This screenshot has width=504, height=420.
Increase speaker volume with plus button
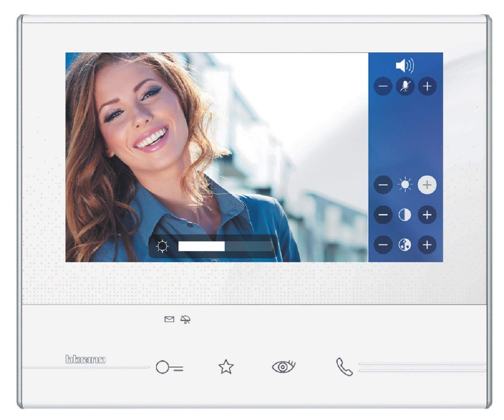coord(428,86)
